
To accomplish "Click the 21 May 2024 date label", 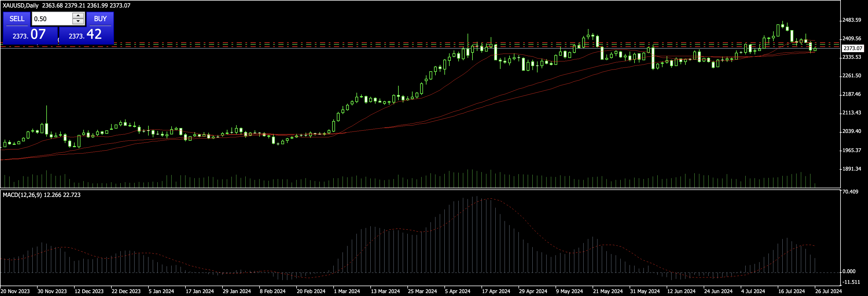I will [608, 291].
